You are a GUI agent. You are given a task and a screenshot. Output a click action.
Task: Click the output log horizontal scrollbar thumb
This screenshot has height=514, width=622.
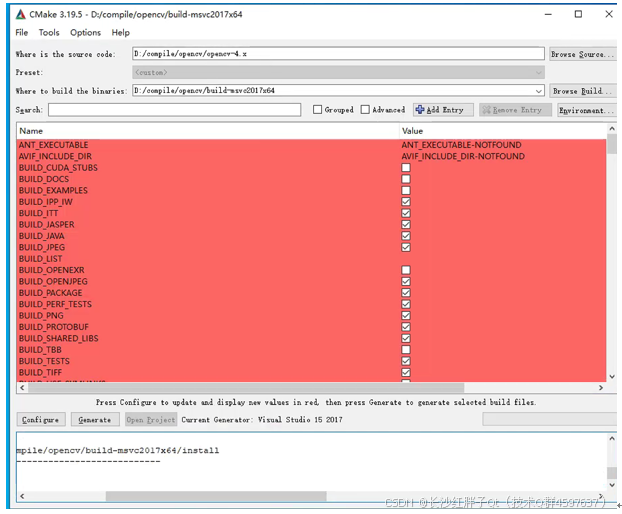[x=216, y=496]
